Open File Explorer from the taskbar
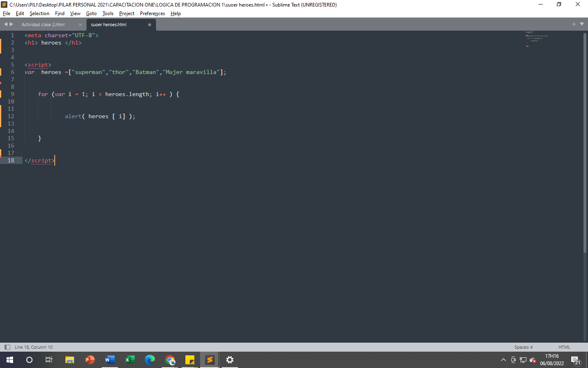The height and width of the screenshot is (368, 588). 70,360
